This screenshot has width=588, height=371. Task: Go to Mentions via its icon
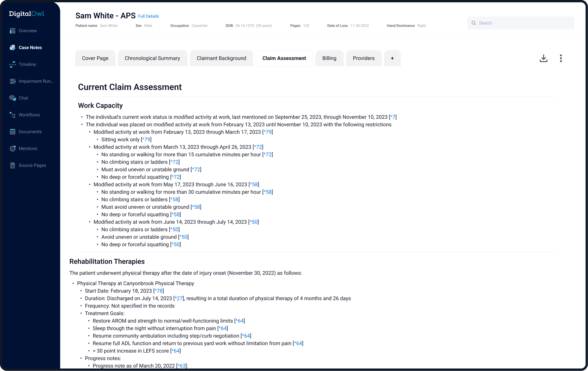(x=12, y=148)
